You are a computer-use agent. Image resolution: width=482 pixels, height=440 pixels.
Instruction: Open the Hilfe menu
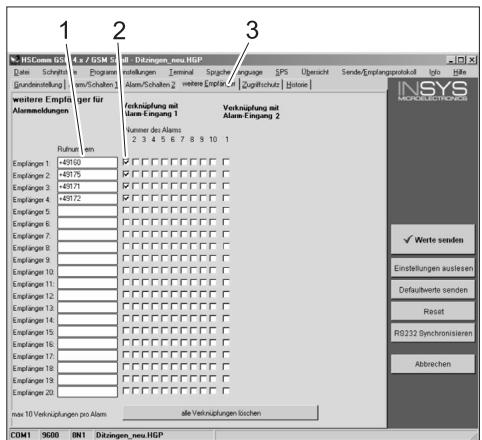pos(459,72)
